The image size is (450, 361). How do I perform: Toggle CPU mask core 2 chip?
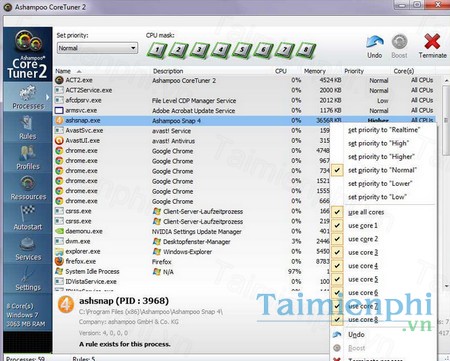[178, 50]
